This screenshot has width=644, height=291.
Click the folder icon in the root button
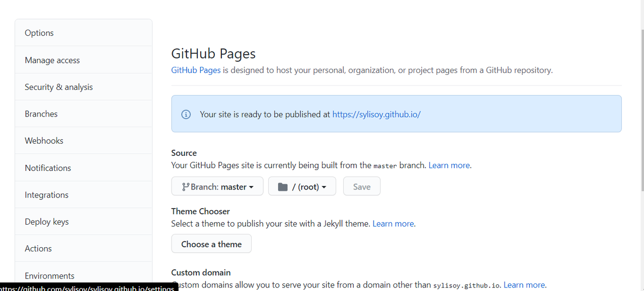283,187
